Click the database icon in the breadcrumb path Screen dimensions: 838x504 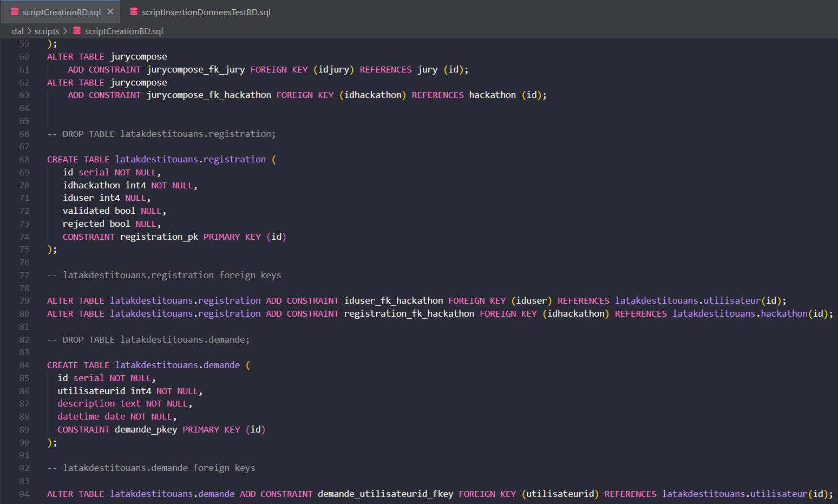click(77, 31)
